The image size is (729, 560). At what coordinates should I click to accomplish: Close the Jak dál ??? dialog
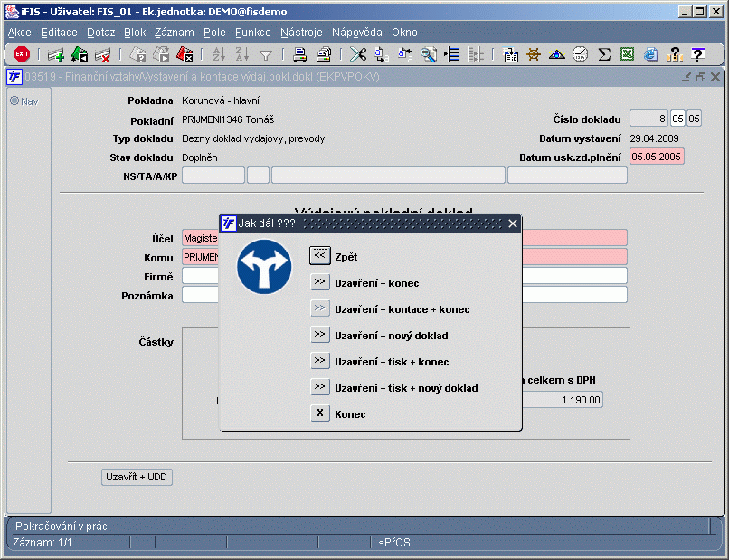pyautogui.click(x=512, y=223)
